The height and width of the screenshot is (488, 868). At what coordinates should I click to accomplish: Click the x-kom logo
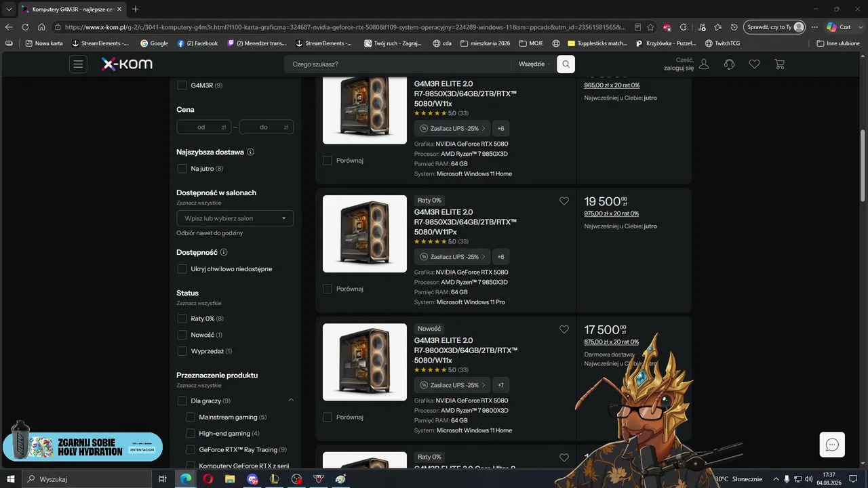click(x=127, y=64)
